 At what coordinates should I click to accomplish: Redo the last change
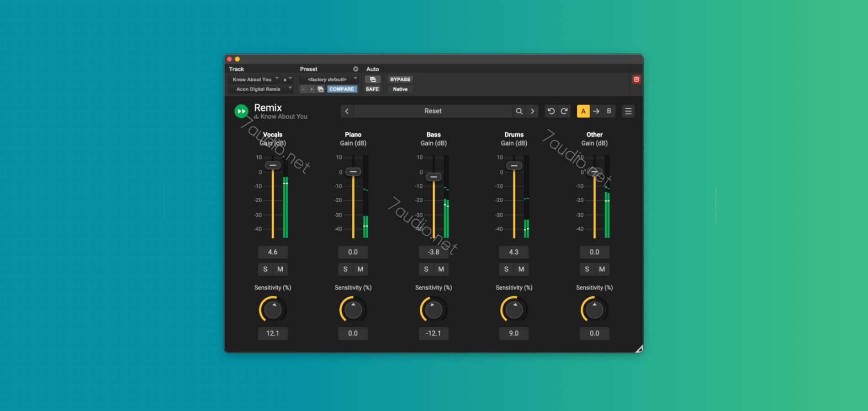coord(564,111)
